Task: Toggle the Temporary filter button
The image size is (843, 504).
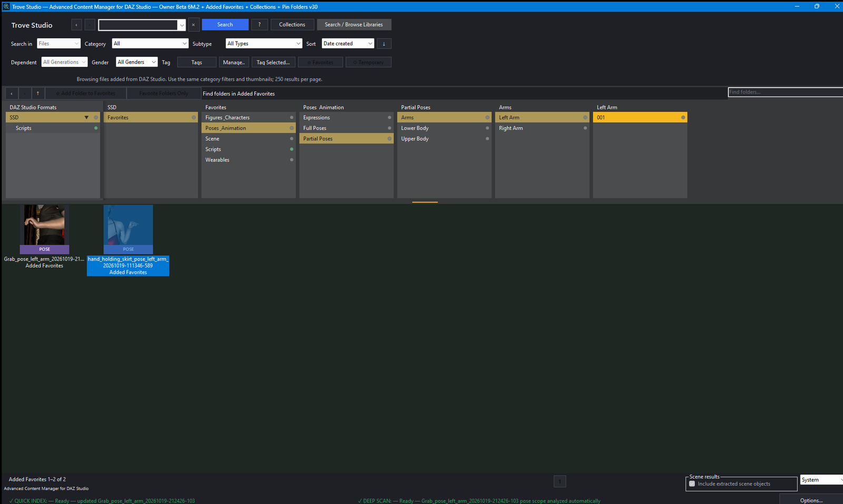Action: [368, 62]
